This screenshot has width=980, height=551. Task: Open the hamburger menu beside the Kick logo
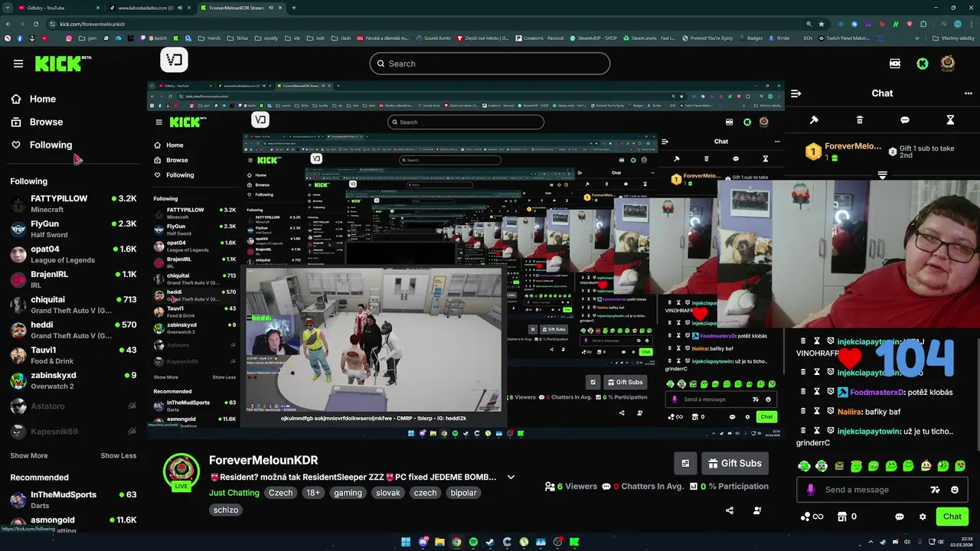pyautogui.click(x=18, y=64)
